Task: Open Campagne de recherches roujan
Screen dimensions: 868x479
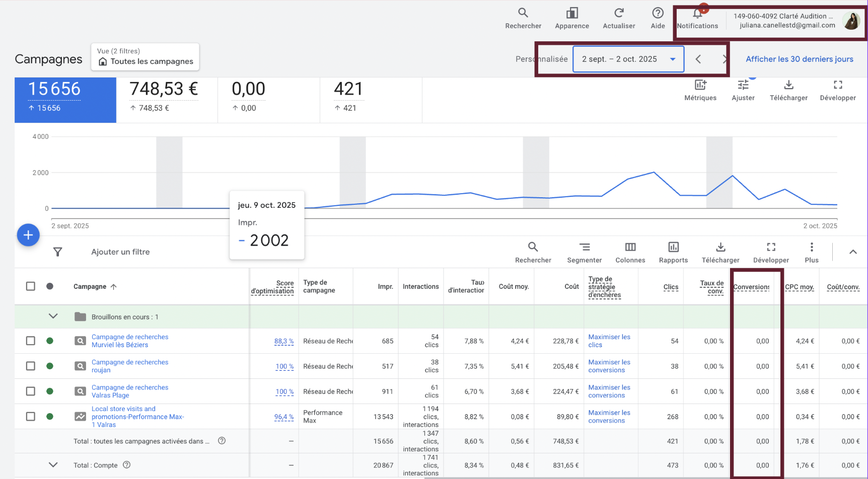Action: (x=130, y=366)
